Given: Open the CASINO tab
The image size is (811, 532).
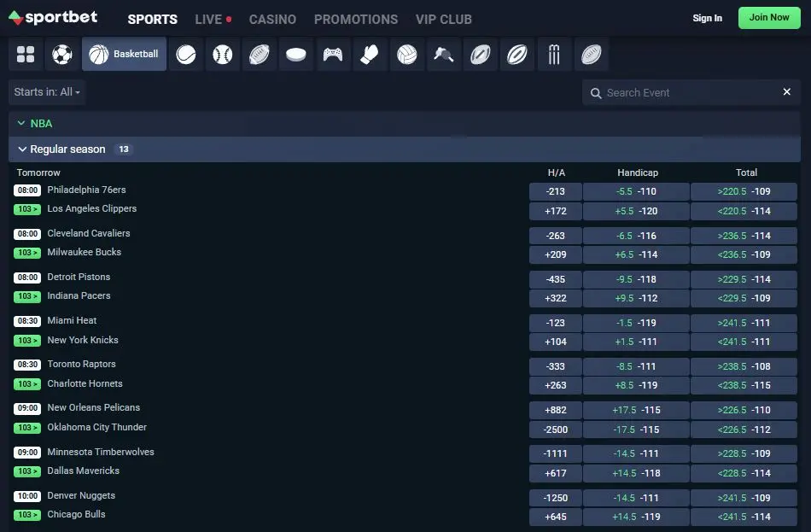Looking at the screenshot, I should pos(272,19).
